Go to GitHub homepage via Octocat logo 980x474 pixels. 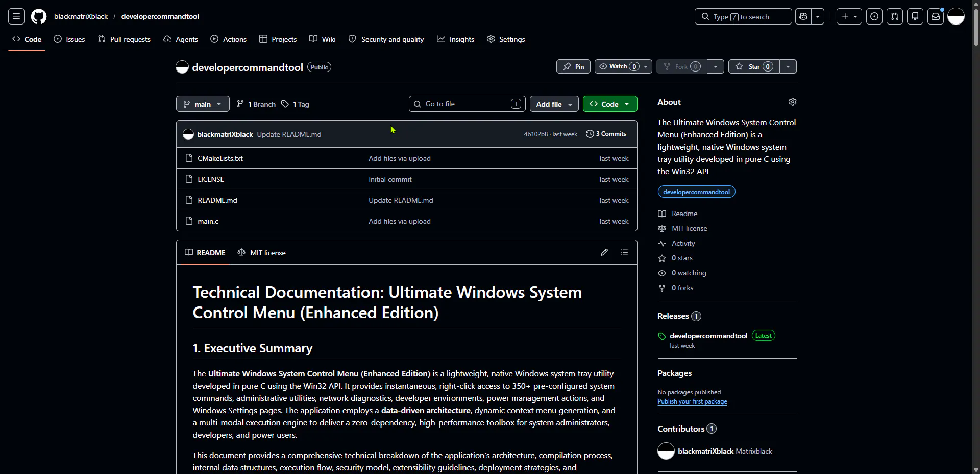[x=39, y=16]
